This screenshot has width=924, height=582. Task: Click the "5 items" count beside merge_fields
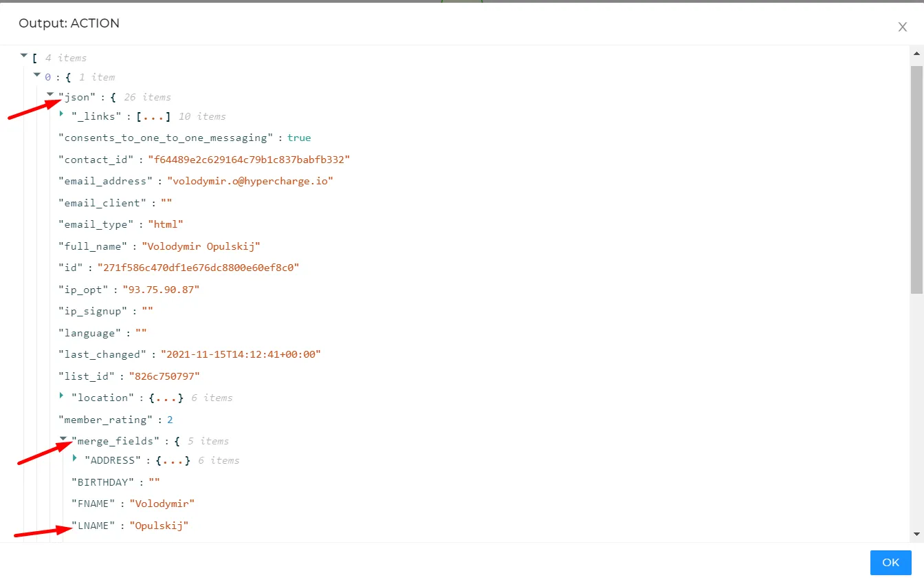[x=208, y=441]
